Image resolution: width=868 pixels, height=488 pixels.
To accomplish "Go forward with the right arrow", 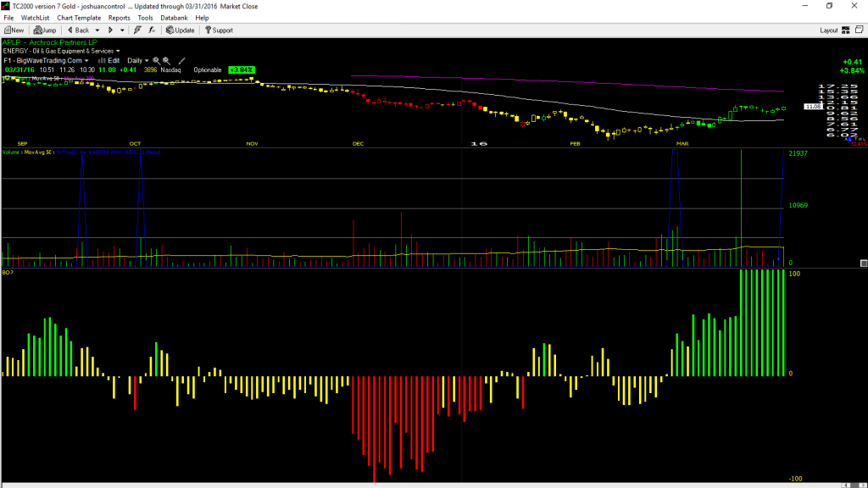I will point(110,30).
